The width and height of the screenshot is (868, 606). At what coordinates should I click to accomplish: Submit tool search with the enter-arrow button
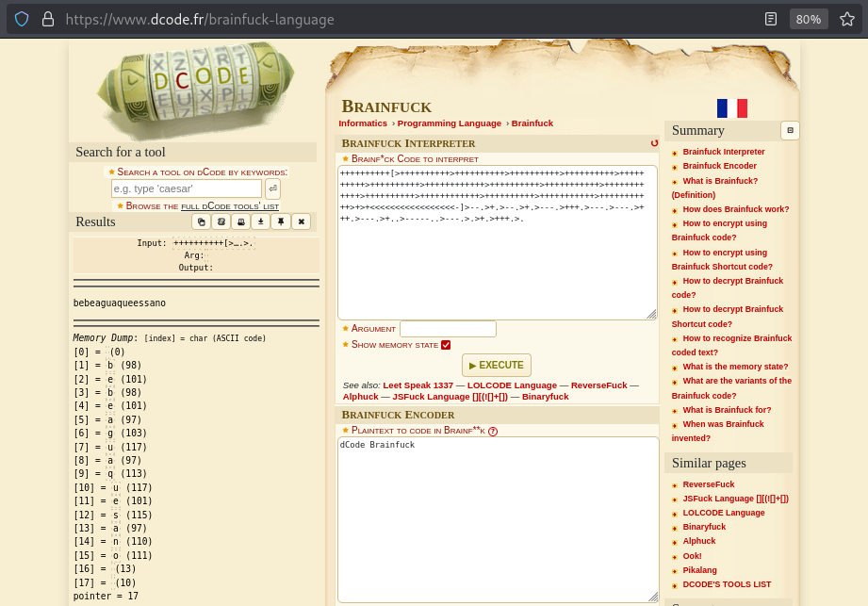[x=272, y=188]
